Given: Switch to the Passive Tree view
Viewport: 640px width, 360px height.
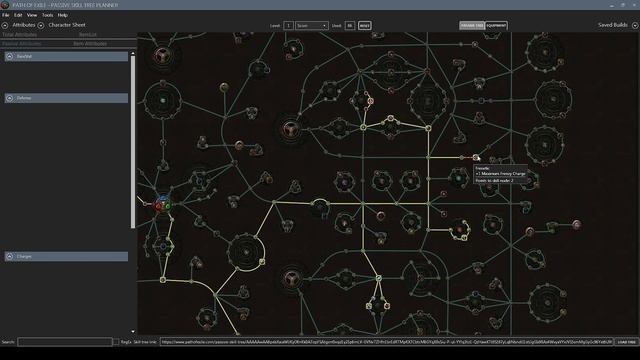Looking at the screenshot, I should (x=472, y=25).
